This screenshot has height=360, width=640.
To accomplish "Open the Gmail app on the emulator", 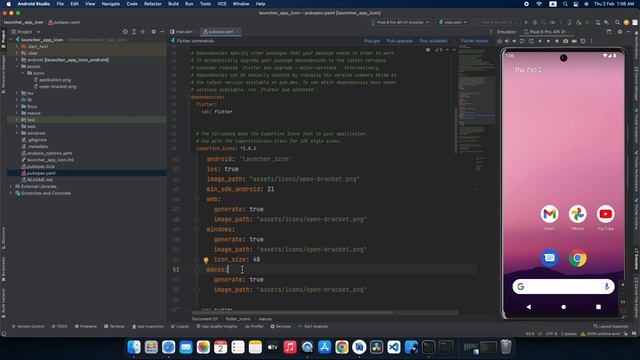I will coord(549,214).
